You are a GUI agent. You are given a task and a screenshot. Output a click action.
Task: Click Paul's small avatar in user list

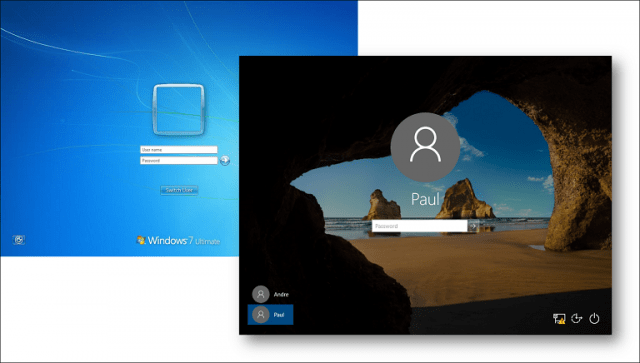(x=260, y=315)
